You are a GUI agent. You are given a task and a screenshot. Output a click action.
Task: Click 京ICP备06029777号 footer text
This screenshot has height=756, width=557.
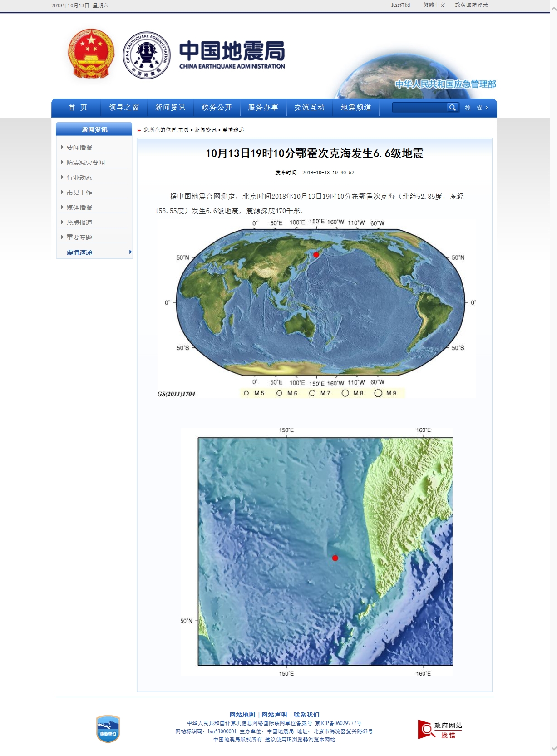click(x=338, y=723)
